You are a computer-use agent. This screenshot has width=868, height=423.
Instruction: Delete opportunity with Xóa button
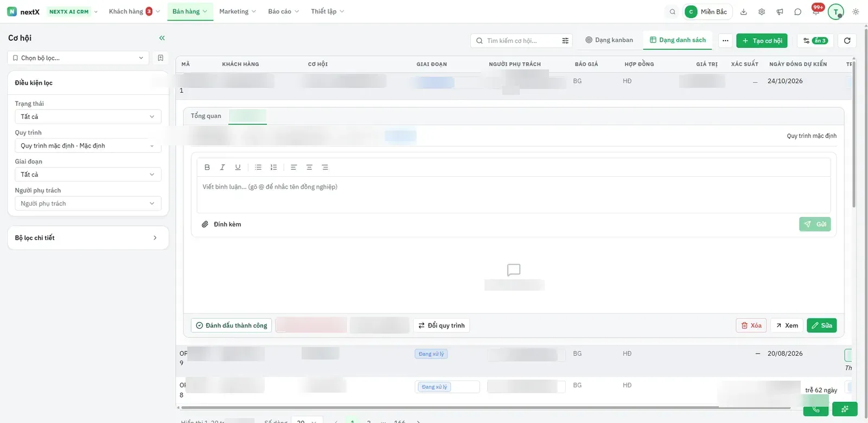point(751,325)
